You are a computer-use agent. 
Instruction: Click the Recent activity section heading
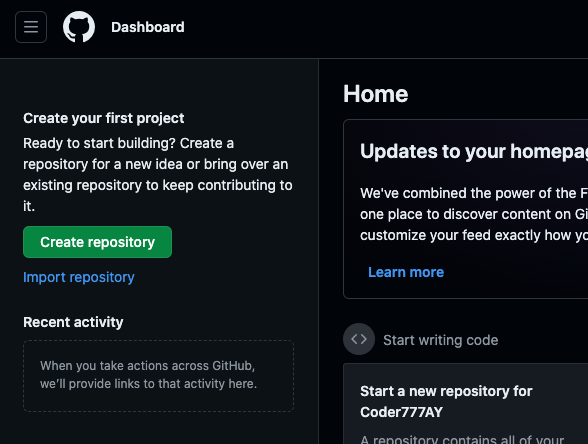(73, 322)
